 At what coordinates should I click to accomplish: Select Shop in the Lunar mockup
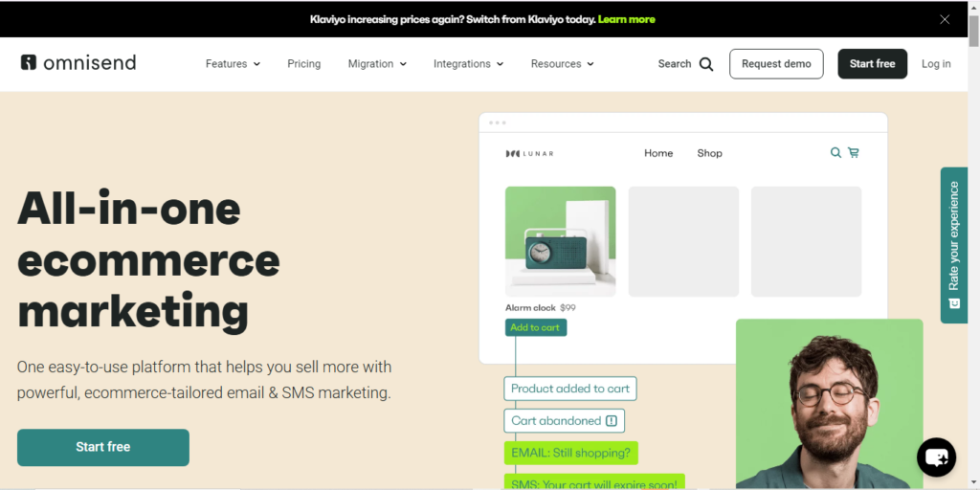click(709, 153)
